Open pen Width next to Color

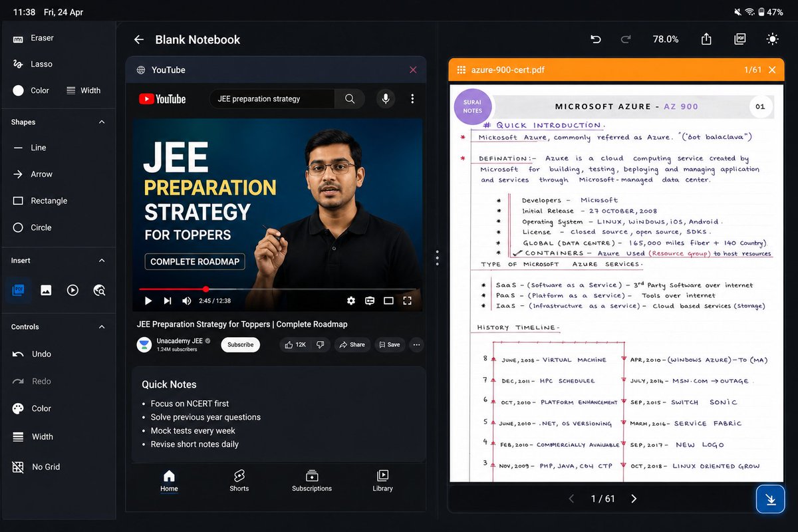pos(83,90)
